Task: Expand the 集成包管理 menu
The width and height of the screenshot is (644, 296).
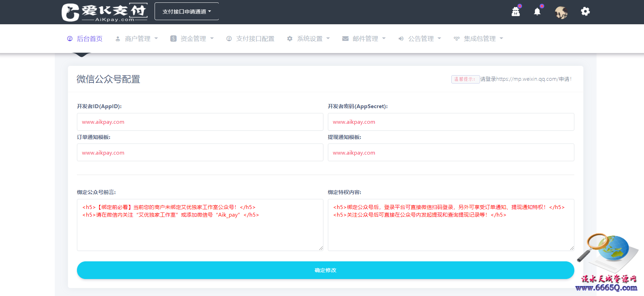Action: [x=479, y=38]
